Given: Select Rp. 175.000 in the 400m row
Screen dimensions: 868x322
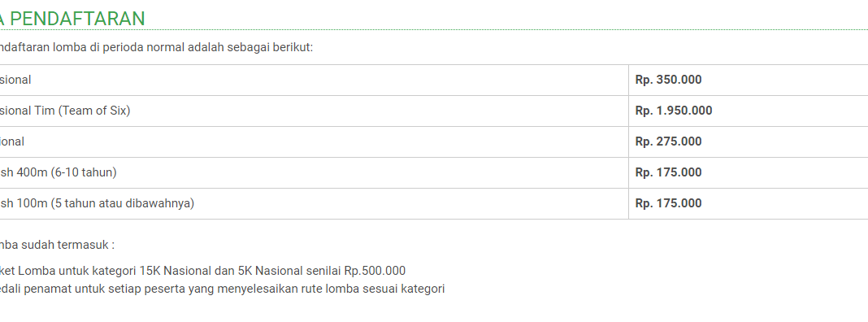Looking at the screenshot, I should (748, 173).
